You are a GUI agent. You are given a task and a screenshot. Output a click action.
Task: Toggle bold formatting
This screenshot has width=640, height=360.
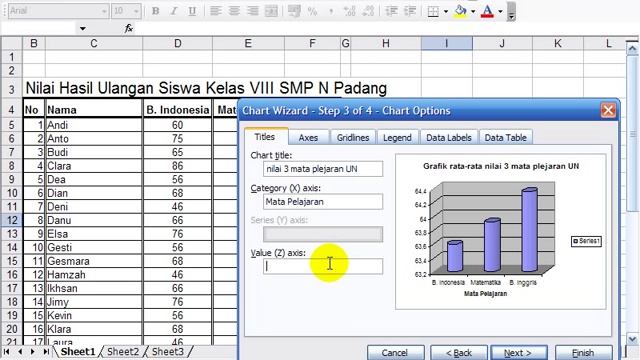coord(156,11)
